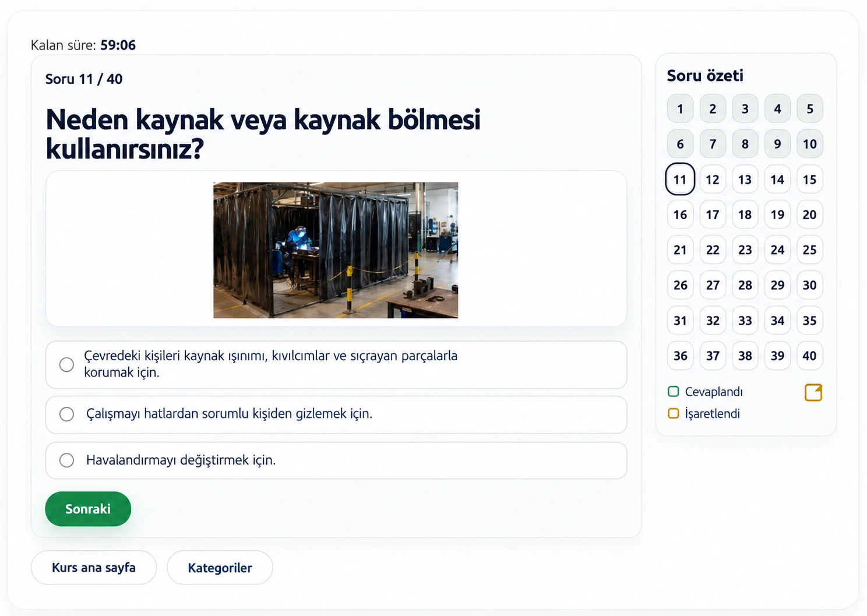The image size is (867, 616).
Task: Jump to question 1 in Soru özeti
Action: 680,108
